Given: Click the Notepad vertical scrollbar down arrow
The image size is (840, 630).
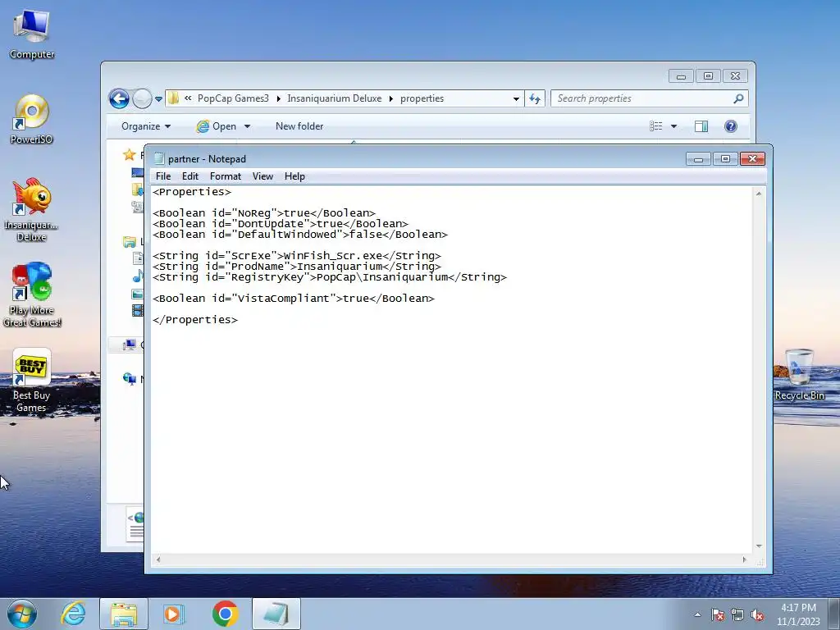Looking at the screenshot, I should pos(759,546).
